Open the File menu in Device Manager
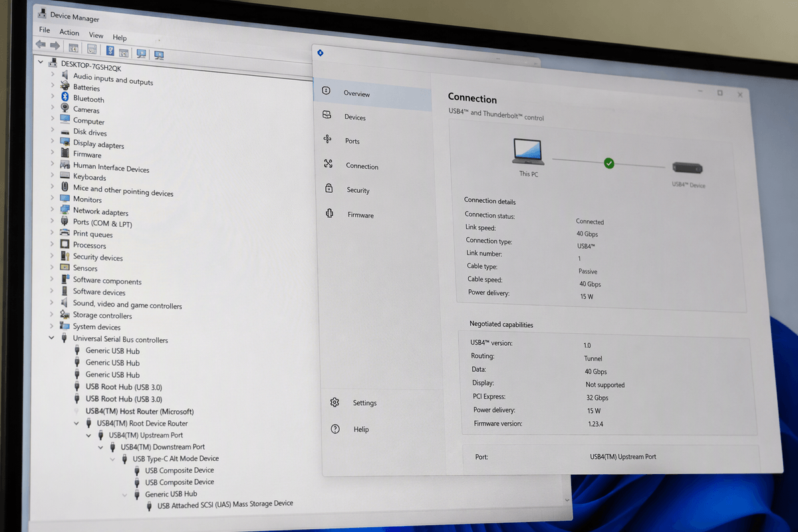 click(45, 31)
